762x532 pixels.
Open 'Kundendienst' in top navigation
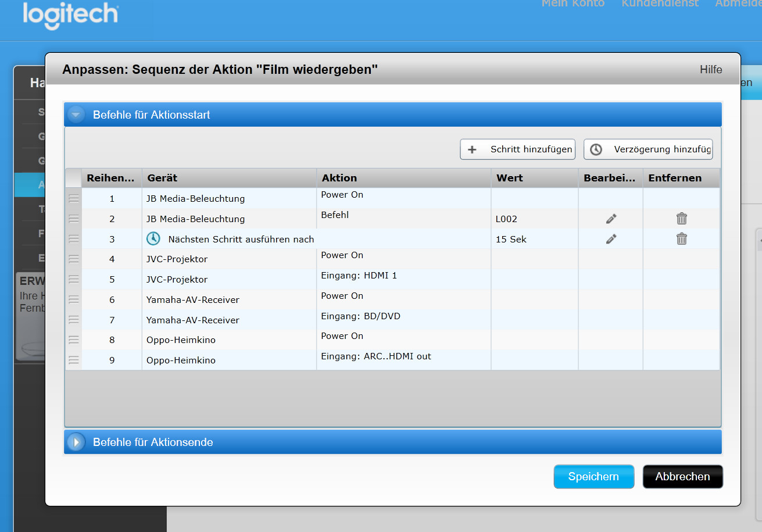(x=659, y=3)
